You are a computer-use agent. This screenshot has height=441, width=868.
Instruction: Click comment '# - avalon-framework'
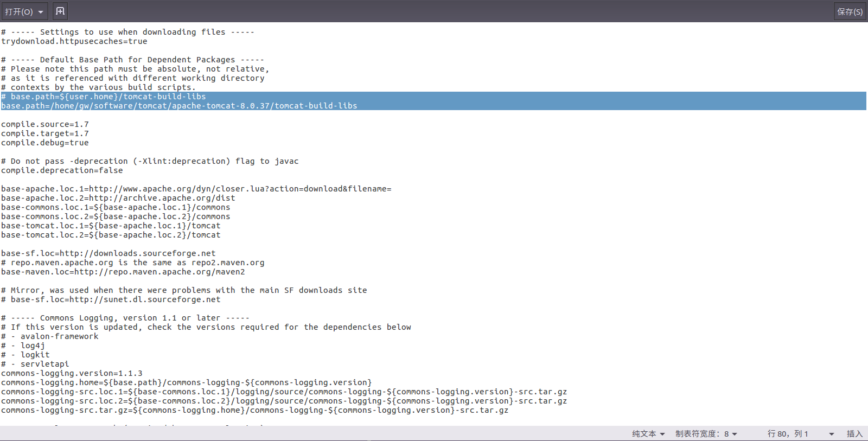pyautogui.click(x=50, y=336)
